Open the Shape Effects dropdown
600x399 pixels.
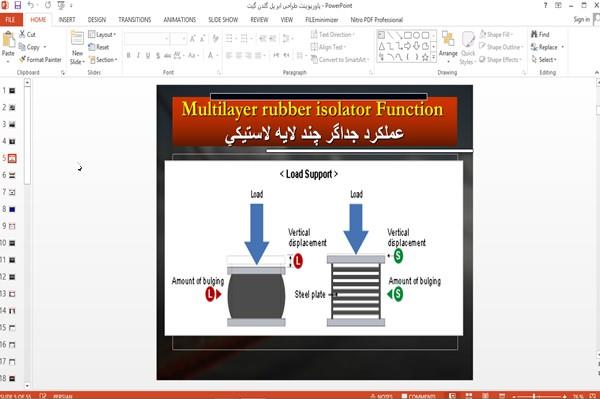[x=500, y=60]
